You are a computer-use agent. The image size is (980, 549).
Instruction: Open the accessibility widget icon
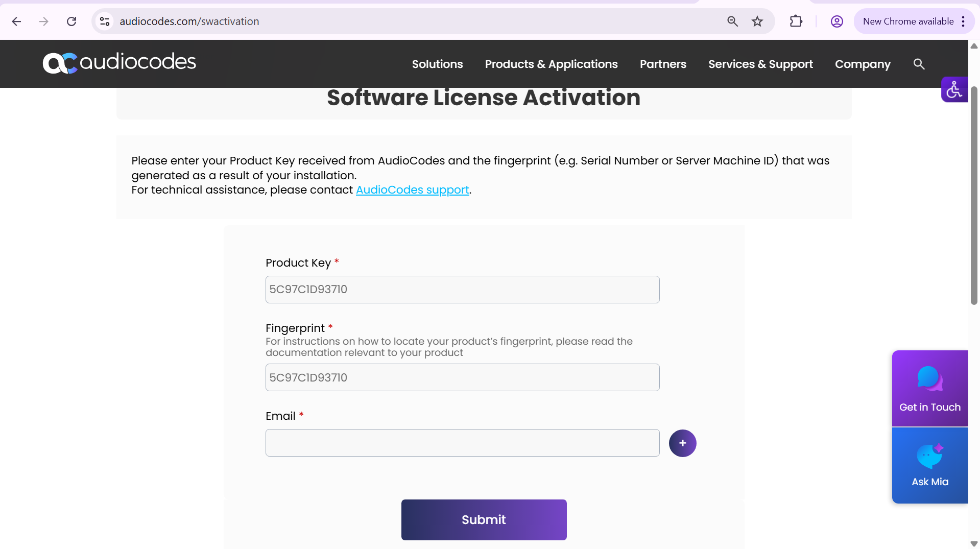(954, 90)
